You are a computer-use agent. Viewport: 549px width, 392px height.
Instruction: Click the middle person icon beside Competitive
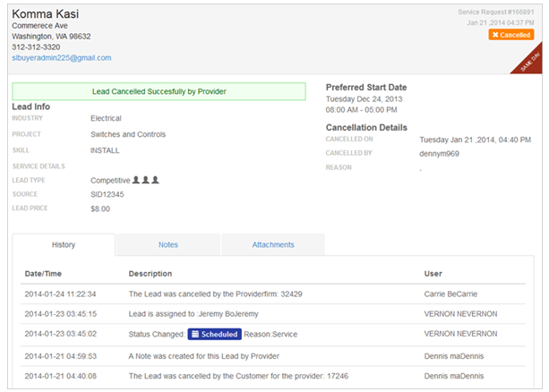click(145, 180)
